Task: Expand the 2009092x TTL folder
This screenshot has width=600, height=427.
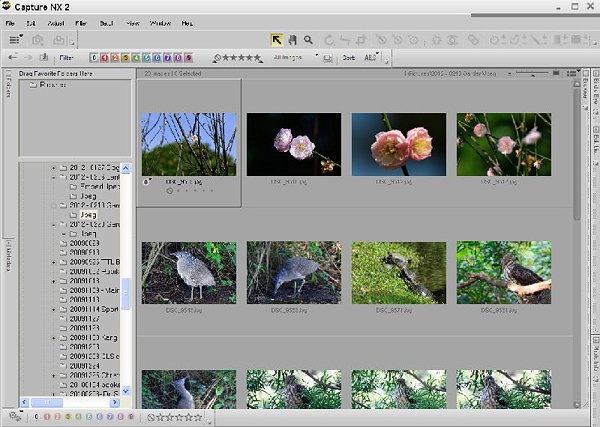Action: pyautogui.click(x=54, y=262)
